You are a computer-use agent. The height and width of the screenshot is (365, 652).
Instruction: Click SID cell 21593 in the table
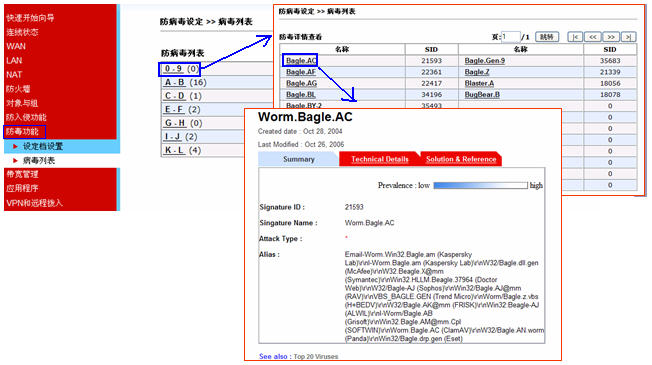tap(432, 61)
